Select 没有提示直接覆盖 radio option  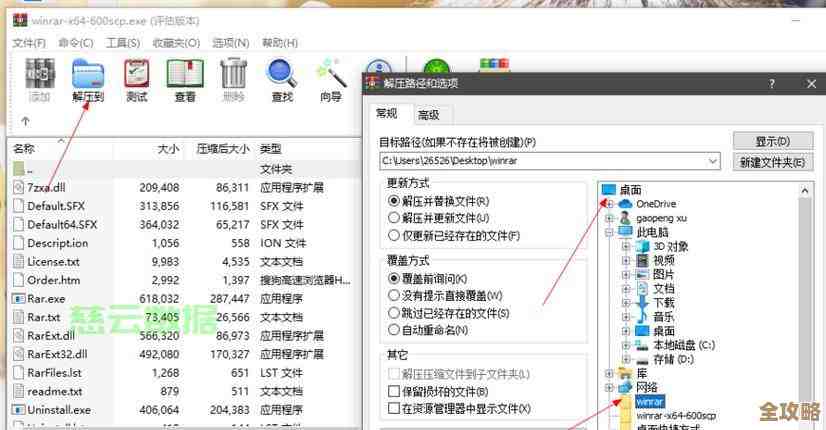(x=394, y=295)
